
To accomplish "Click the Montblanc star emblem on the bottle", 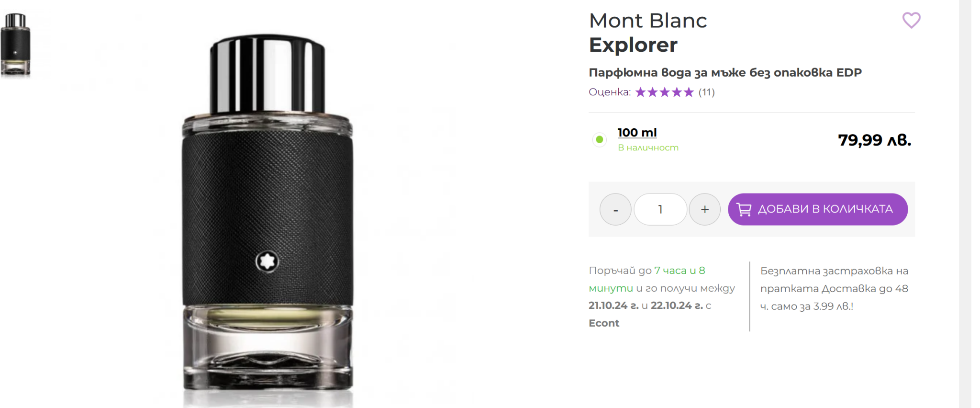I will [267, 261].
